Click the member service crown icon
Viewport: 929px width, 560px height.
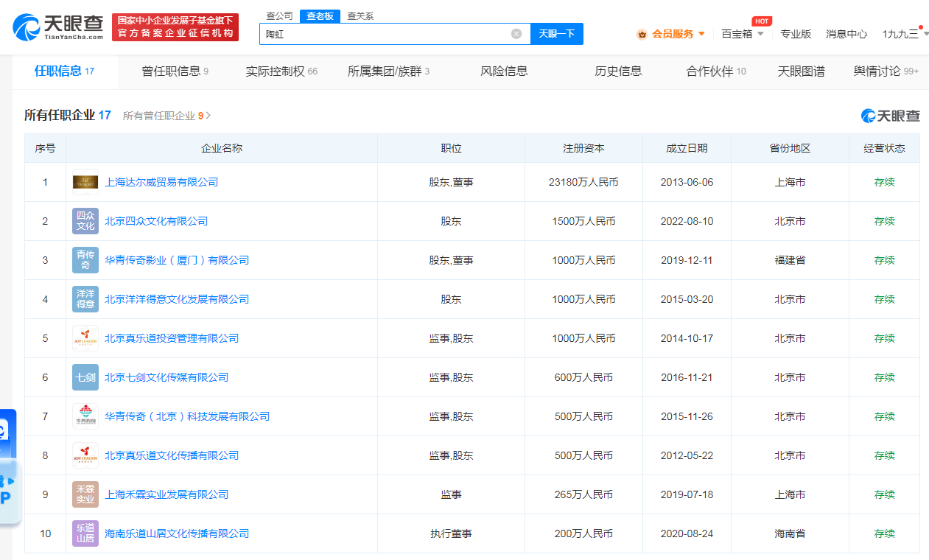(x=642, y=34)
